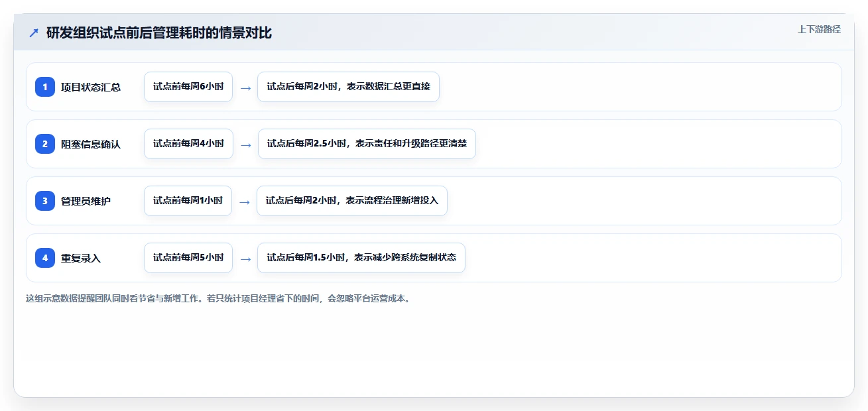Select step badge 4 for 重复录入
868x411 pixels.
point(45,258)
